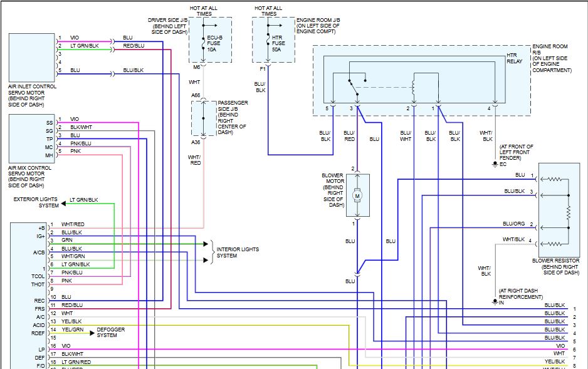Click the Driver Side J/B label
Image resolution: width=588 pixels, height=369 pixels.
(167, 26)
